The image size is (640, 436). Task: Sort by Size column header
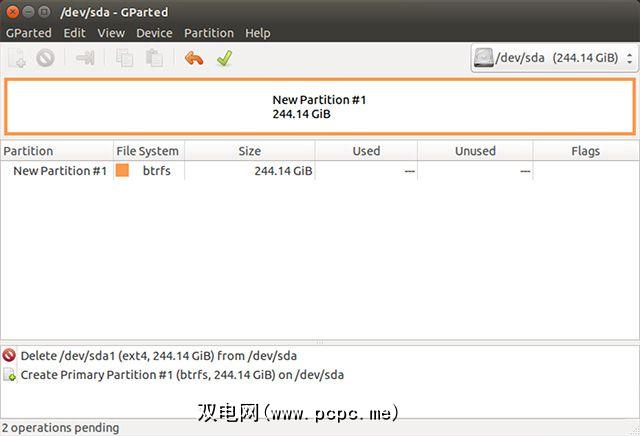(x=249, y=151)
